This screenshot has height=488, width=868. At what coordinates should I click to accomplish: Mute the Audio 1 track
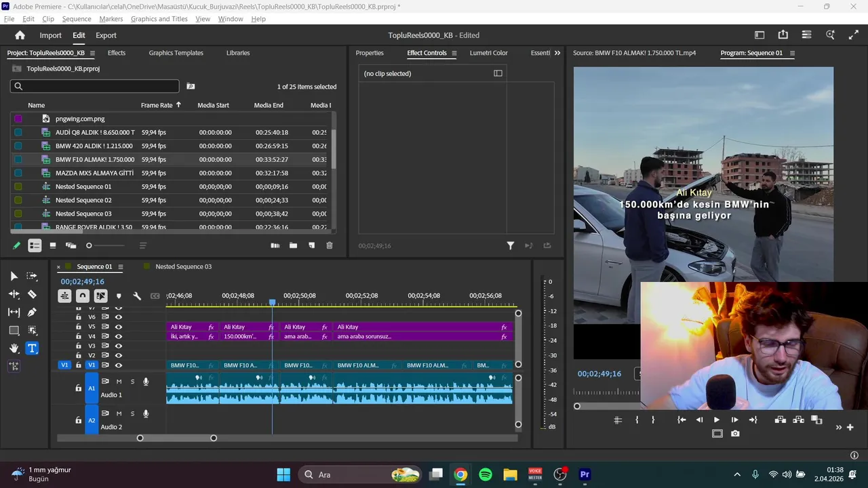(119, 382)
